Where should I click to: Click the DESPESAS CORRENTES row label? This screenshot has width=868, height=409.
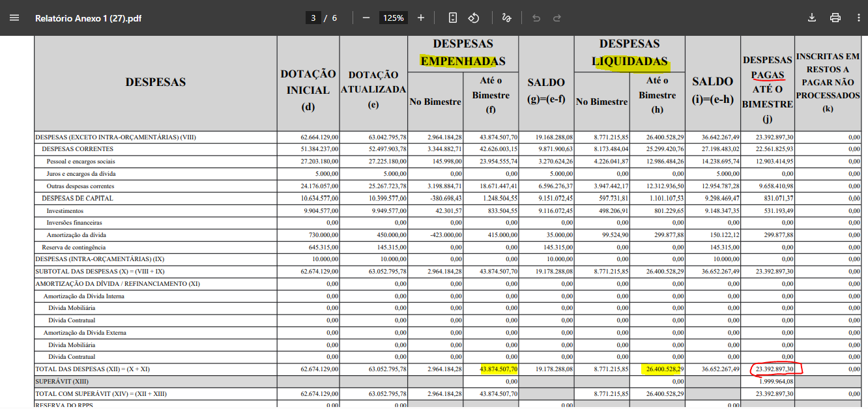(78, 149)
